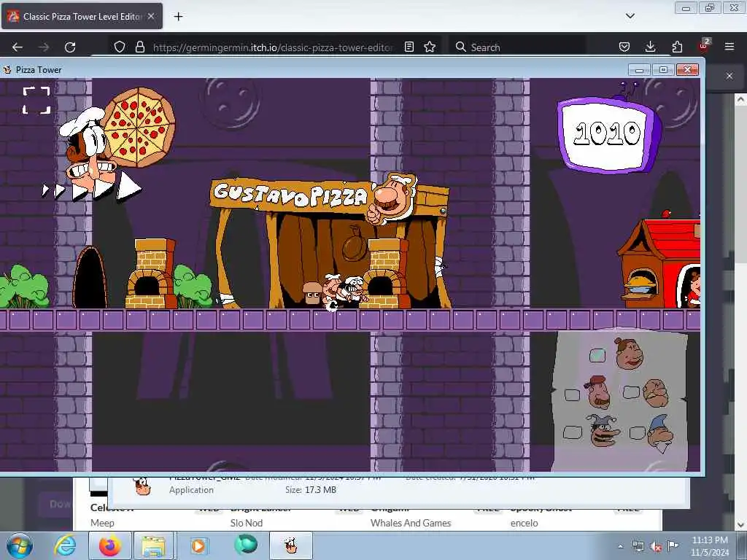The width and height of the screenshot is (747, 560).
Task: Click the 'Size: 17.3 MB' text in Explorer
Action: tap(311, 489)
